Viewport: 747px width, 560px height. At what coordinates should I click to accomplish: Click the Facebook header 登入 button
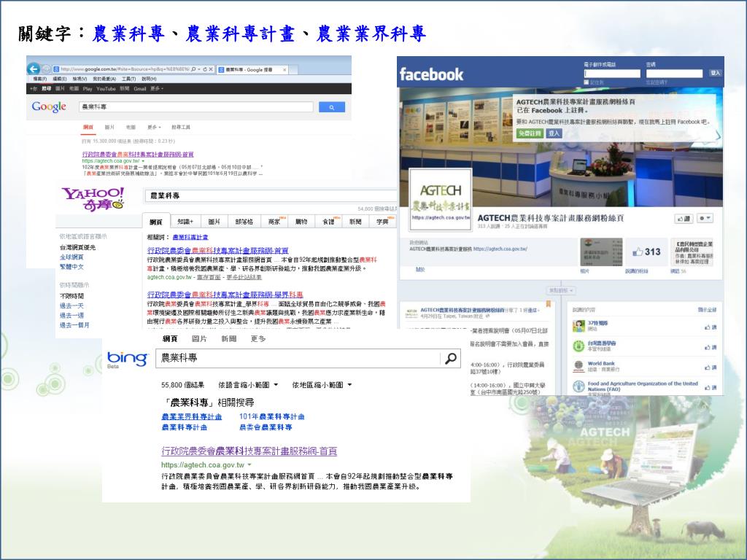click(715, 73)
